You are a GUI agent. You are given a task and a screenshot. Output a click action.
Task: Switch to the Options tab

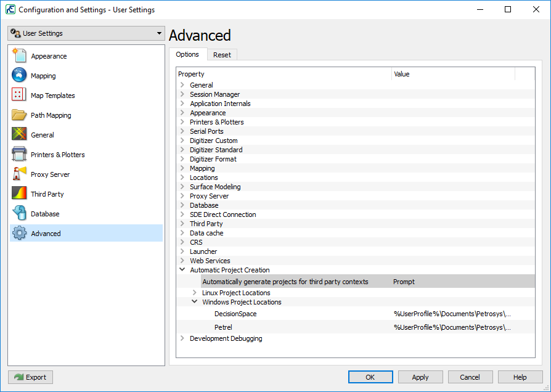pos(187,54)
